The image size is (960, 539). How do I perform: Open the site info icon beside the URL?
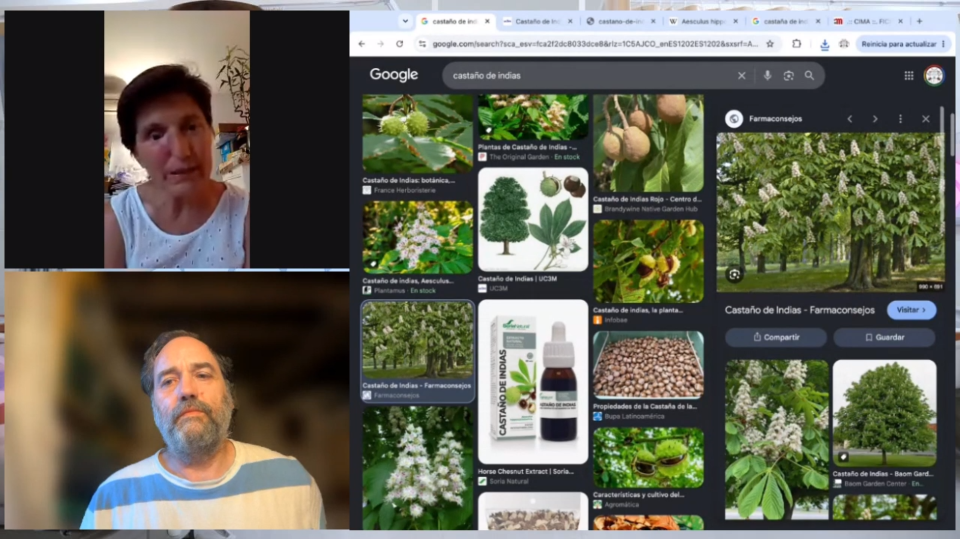pyautogui.click(x=422, y=44)
